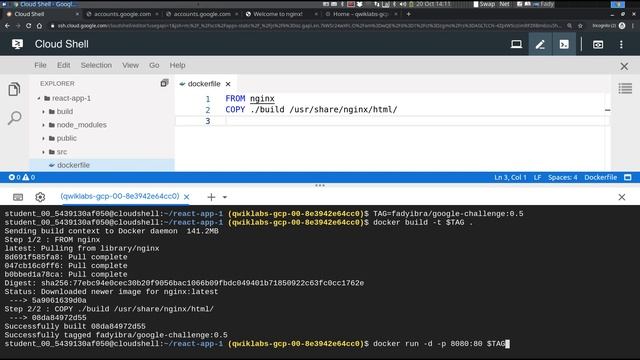Add a new terminal tab with plus
This screenshot has height=360, width=640.
click(x=211, y=197)
